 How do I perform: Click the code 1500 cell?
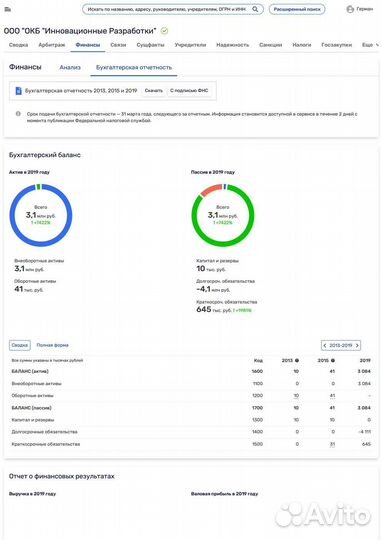click(x=257, y=444)
